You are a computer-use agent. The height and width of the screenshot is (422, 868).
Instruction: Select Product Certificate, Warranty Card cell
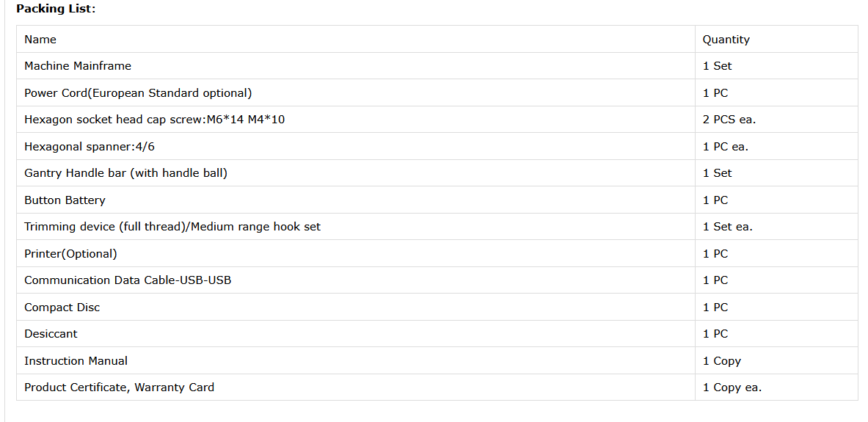tap(119, 388)
